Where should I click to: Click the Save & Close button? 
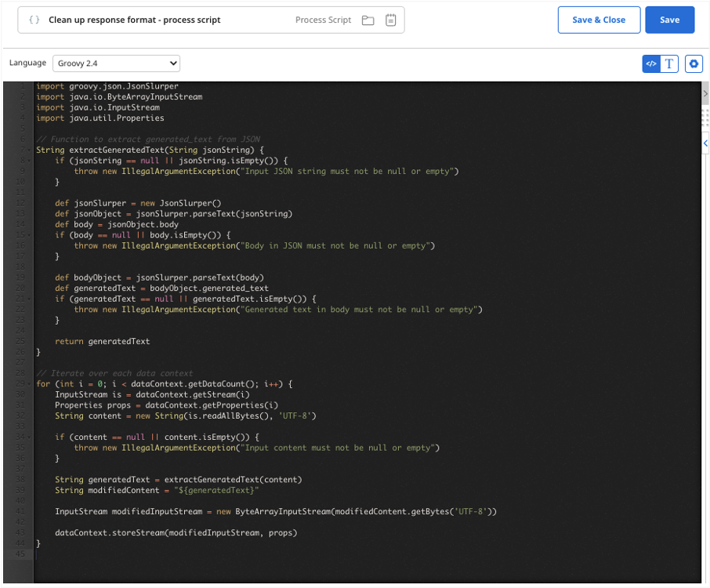coord(599,19)
